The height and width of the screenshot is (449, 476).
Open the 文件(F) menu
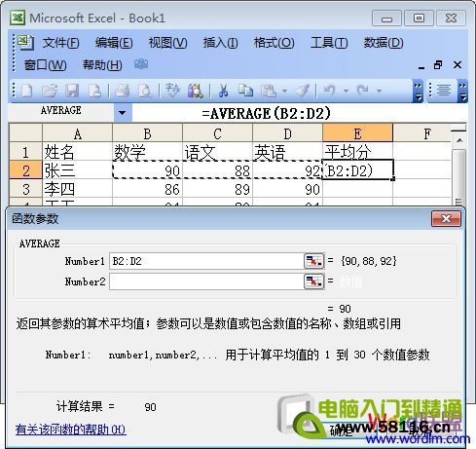[x=61, y=43]
